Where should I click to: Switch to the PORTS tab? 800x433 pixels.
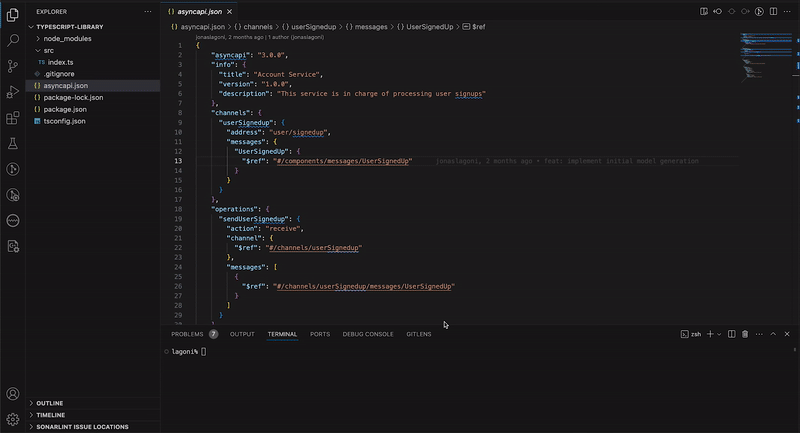[320, 334]
